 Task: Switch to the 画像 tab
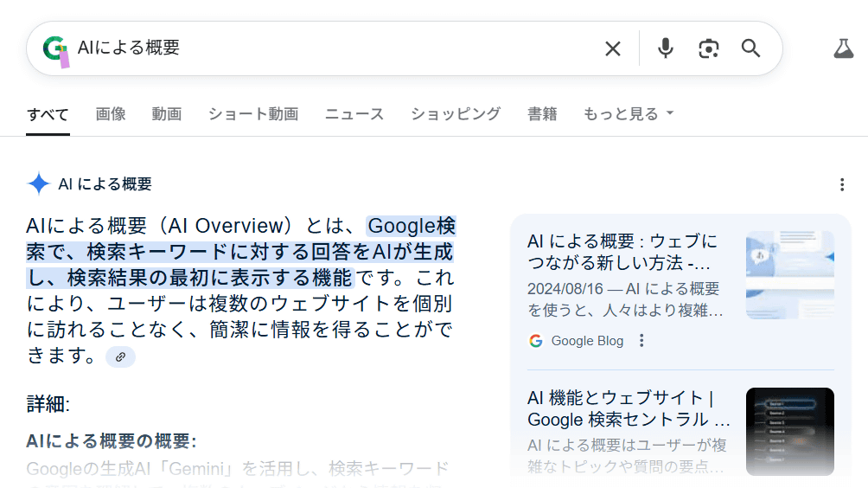pyautogui.click(x=111, y=114)
